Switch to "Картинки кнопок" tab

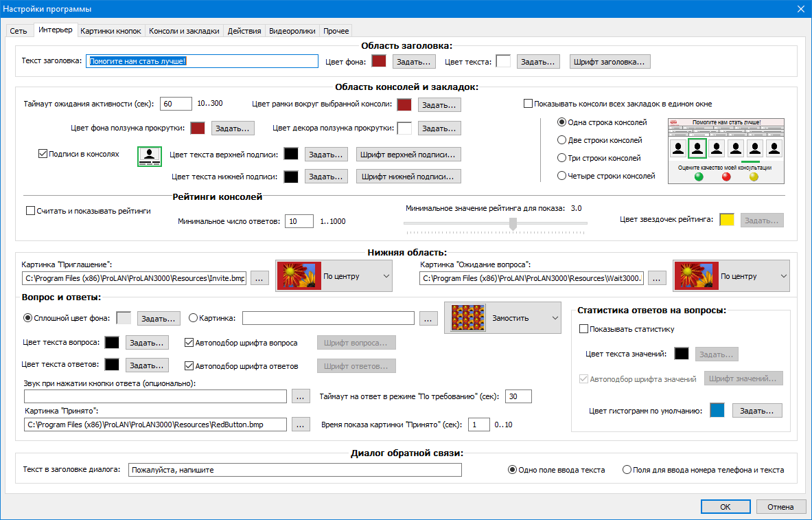pos(111,31)
